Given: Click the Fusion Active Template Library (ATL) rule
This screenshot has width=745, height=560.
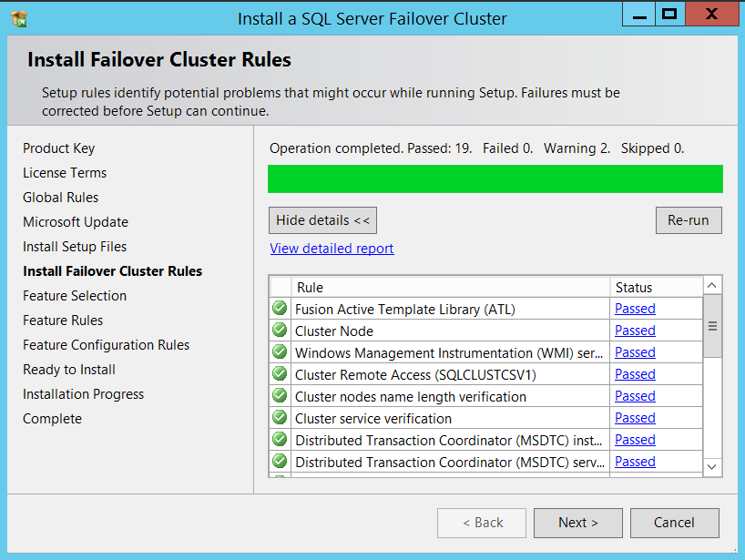Looking at the screenshot, I should pos(404,310).
